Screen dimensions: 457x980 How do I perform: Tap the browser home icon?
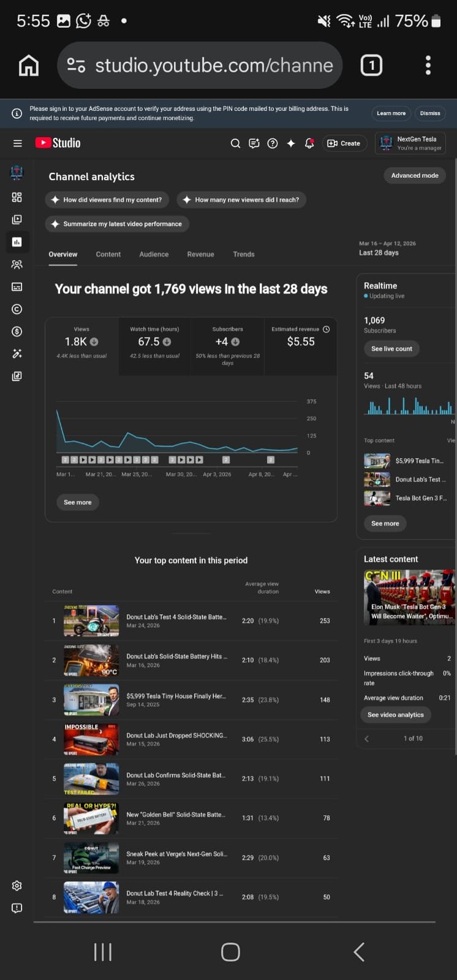pos(29,66)
